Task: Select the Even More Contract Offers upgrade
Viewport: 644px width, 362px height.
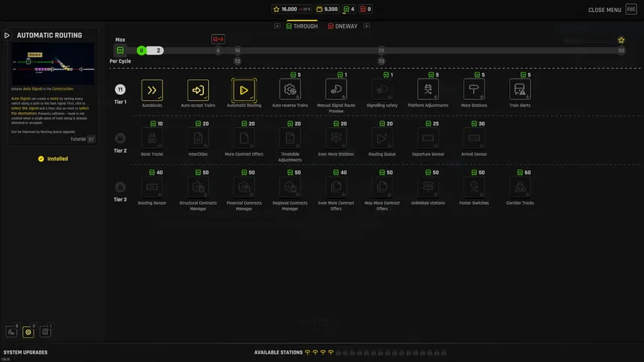Action: (336, 187)
